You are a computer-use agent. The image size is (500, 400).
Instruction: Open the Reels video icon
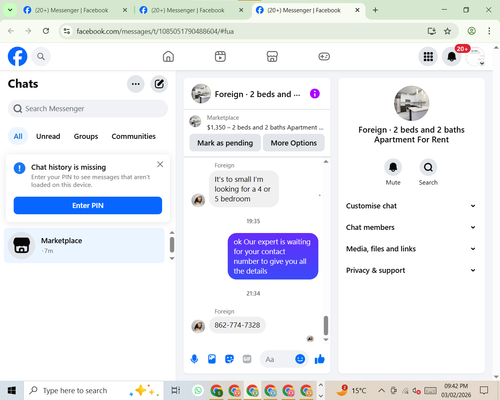tap(220, 56)
